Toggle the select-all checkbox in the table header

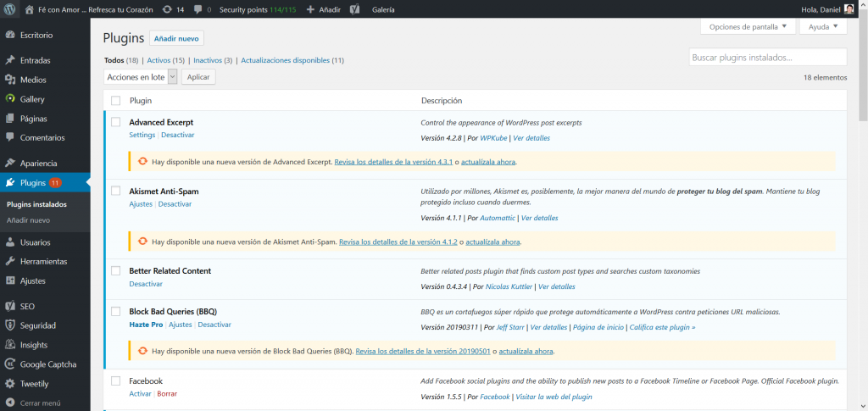tap(116, 100)
